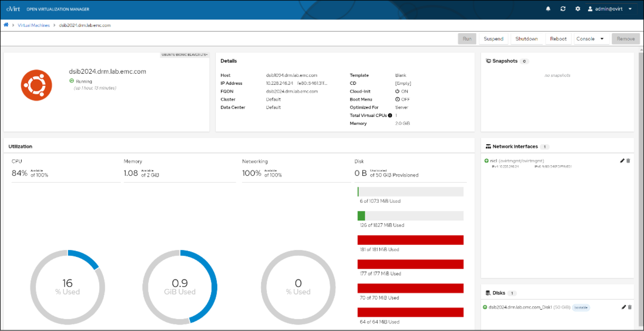Open the settings gear icon
Image resolution: width=644 pixels, height=331 pixels.
[x=577, y=9]
